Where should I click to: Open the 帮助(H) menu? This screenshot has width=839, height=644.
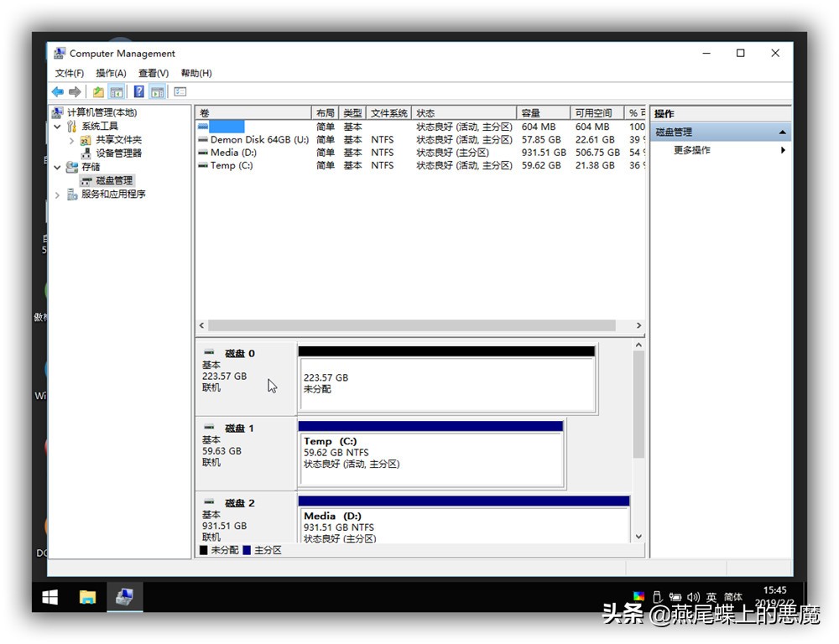coord(196,73)
